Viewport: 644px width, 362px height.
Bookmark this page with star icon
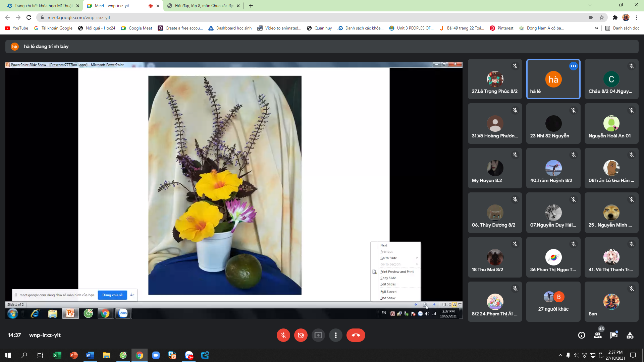click(x=602, y=17)
